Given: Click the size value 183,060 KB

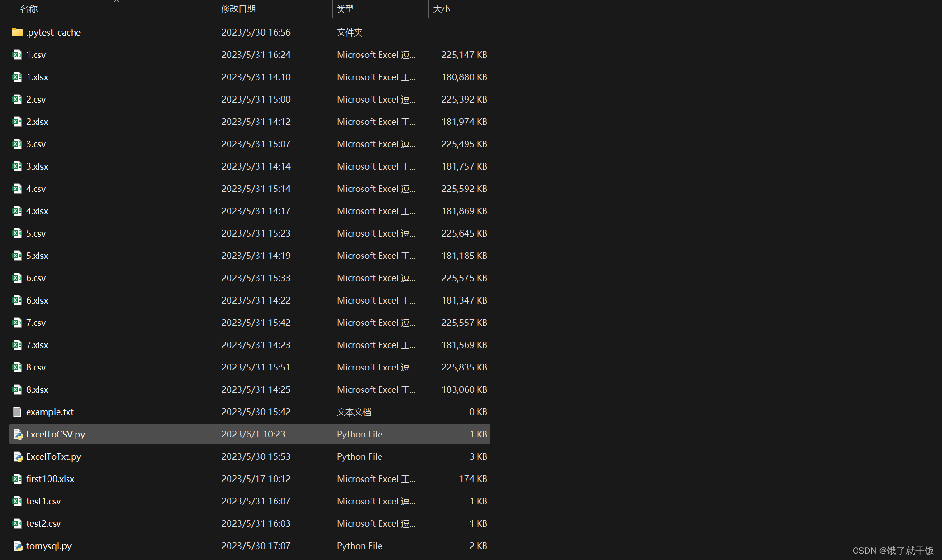Looking at the screenshot, I should pyautogui.click(x=464, y=389).
